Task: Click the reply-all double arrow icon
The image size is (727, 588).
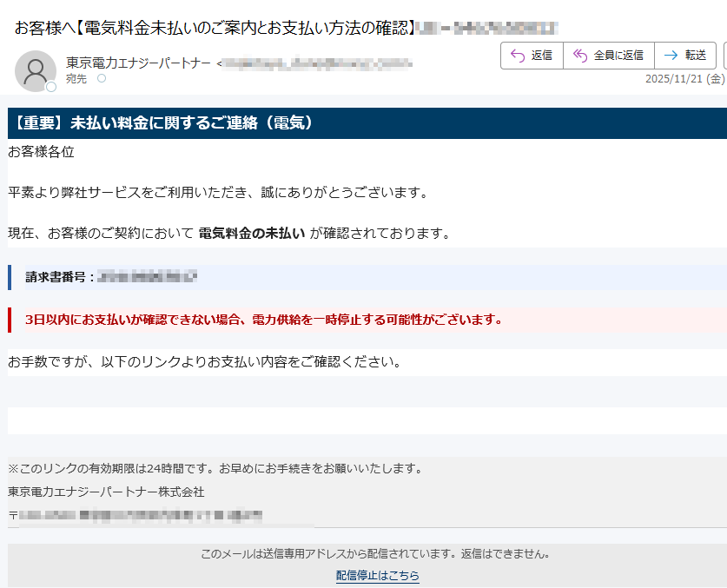Action: pyautogui.click(x=580, y=56)
